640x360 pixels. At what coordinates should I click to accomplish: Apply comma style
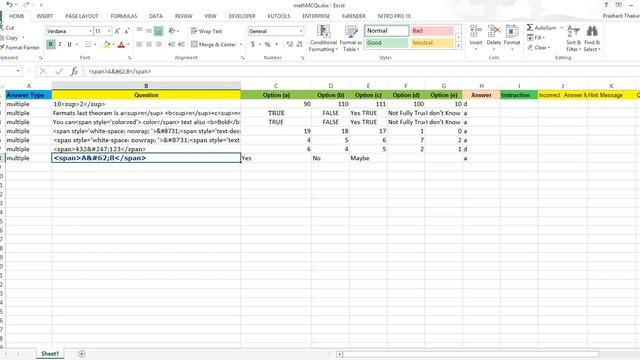277,44
